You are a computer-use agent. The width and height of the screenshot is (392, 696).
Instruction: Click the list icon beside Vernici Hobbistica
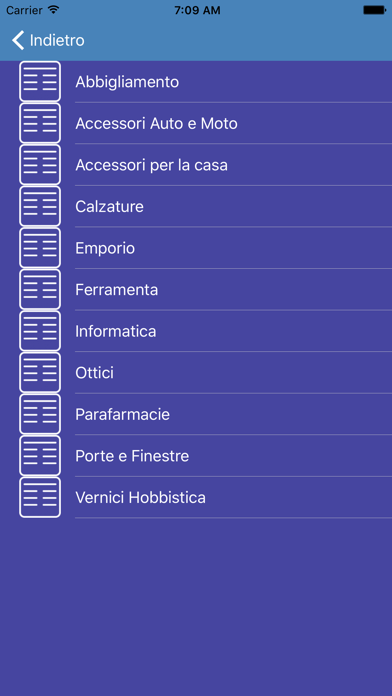(40, 497)
